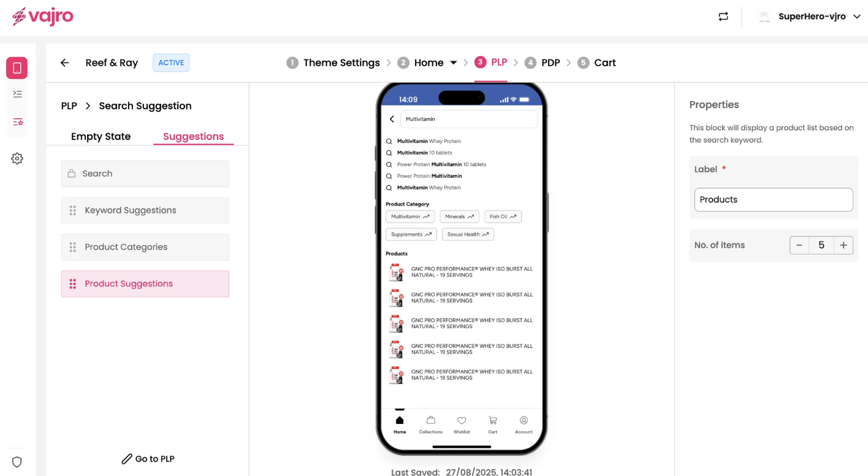Click the mobile device icon in sidebar
Viewport: 868px width, 476px height.
[x=17, y=68]
